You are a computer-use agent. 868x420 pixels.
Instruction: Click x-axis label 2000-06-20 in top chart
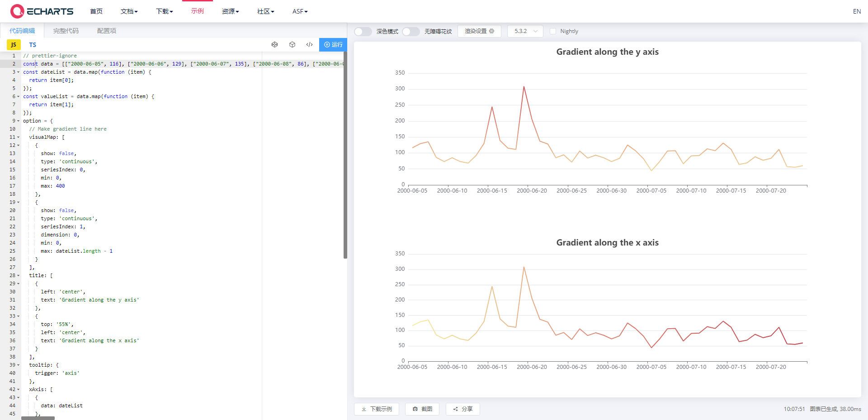click(x=532, y=191)
